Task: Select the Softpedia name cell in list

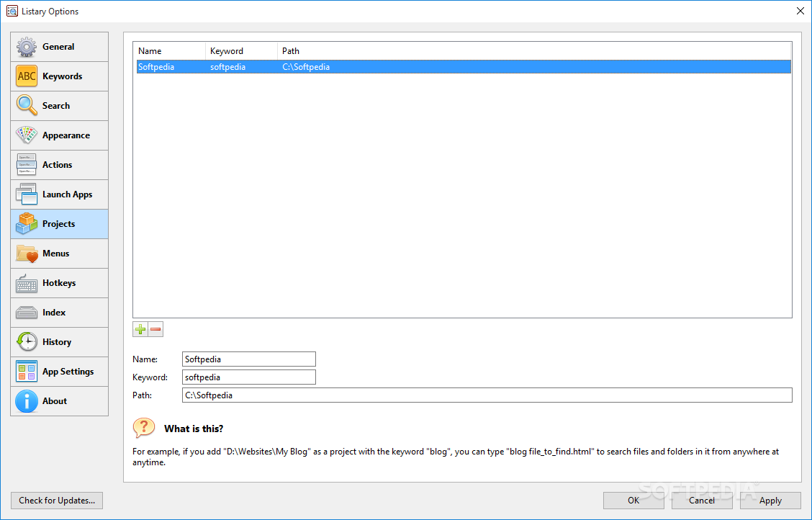Action: pyautogui.click(x=156, y=67)
